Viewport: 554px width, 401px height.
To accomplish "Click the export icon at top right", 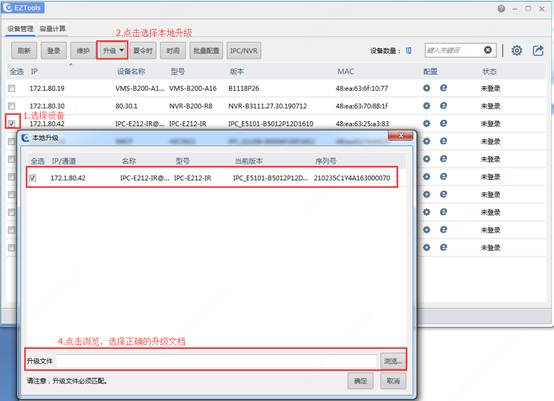I will tap(538, 51).
